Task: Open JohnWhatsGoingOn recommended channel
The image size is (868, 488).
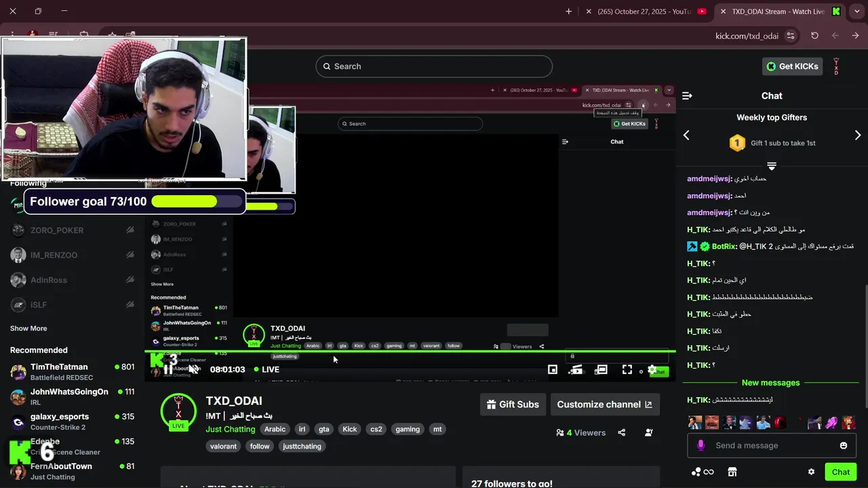Action: pyautogui.click(x=72, y=396)
